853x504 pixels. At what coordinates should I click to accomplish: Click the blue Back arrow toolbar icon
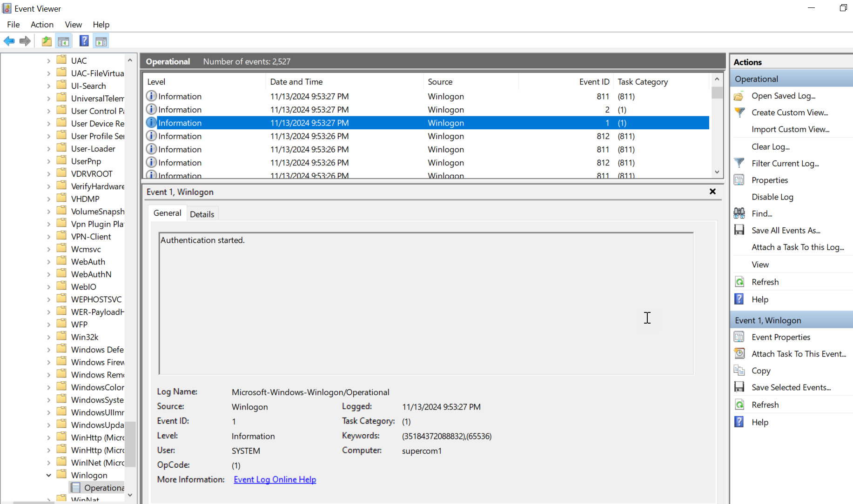tap(9, 41)
